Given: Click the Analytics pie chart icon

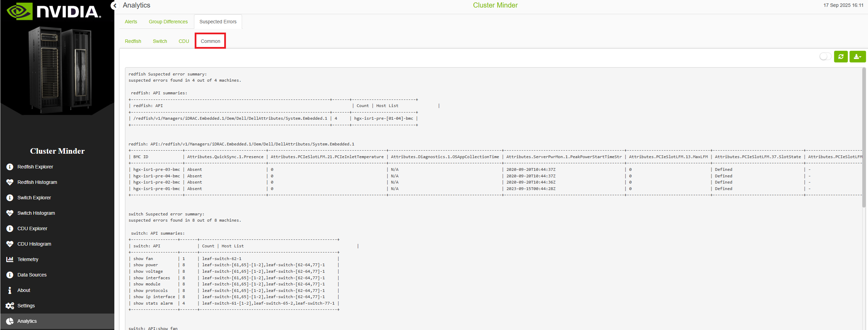Looking at the screenshot, I should tap(10, 321).
